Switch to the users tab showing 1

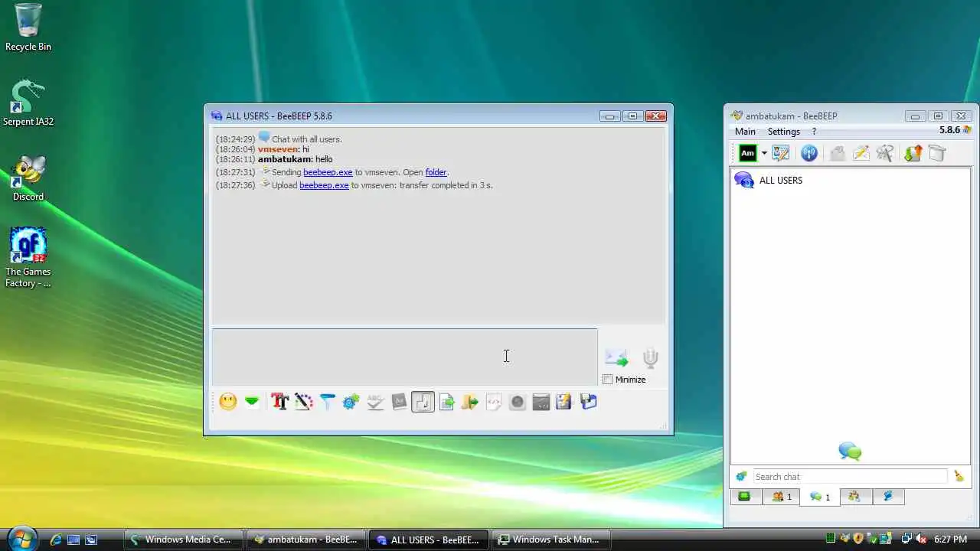pos(782,497)
